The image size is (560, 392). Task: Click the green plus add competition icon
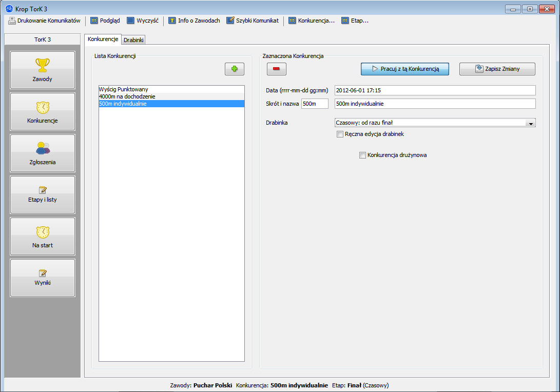tap(235, 69)
